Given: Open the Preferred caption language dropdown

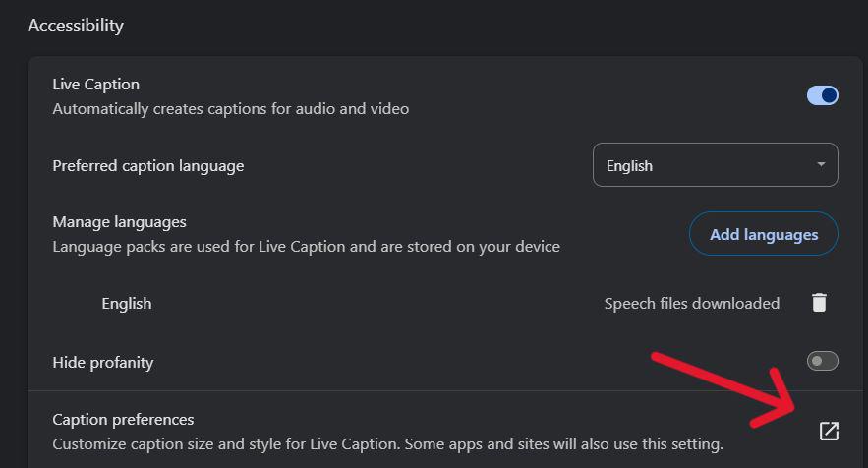Looking at the screenshot, I should coord(715,165).
